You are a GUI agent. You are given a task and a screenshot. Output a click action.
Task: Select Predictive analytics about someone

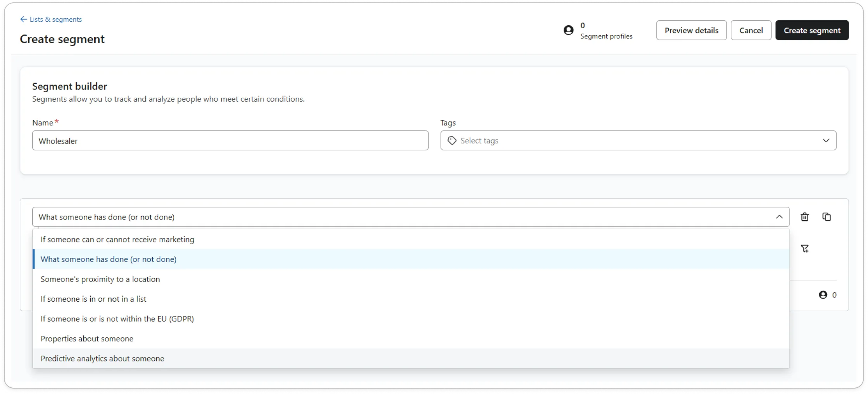411,358
